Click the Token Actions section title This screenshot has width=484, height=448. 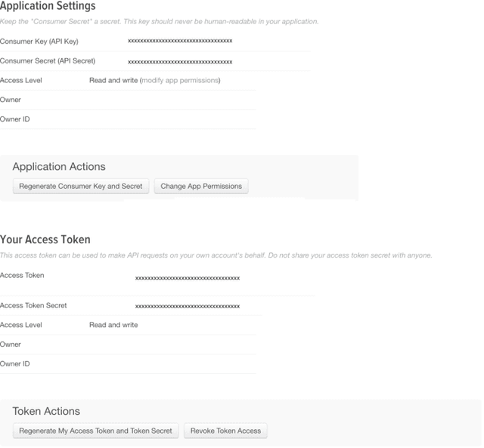46,411
